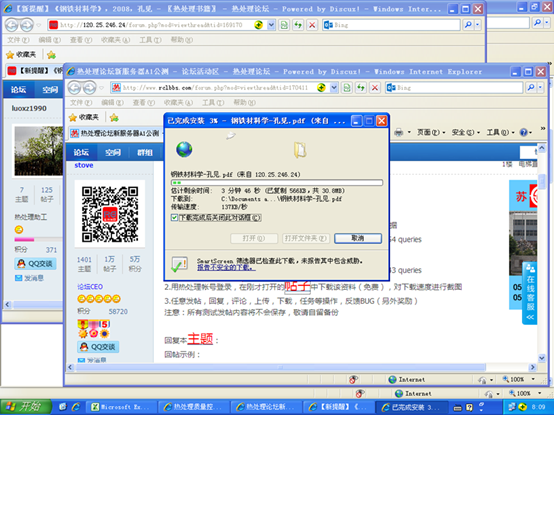Click username stove link
This screenshot has height=523, width=554.
pos(84,165)
